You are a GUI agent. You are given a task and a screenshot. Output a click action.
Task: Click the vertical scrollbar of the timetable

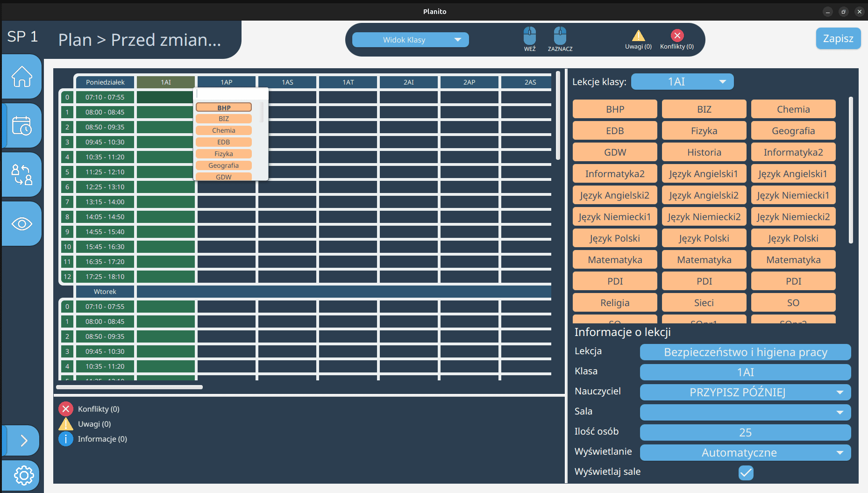[x=558, y=115]
